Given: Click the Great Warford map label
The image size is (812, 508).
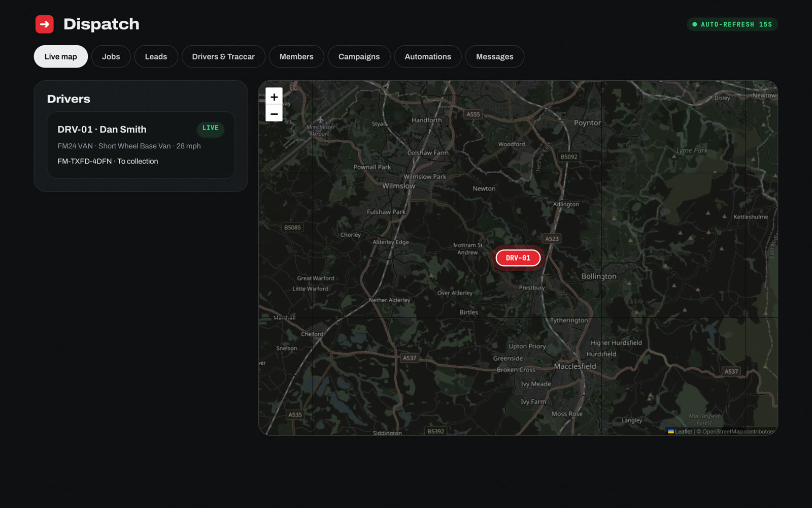Looking at the screenshot, I should click(x=316, y=278).
